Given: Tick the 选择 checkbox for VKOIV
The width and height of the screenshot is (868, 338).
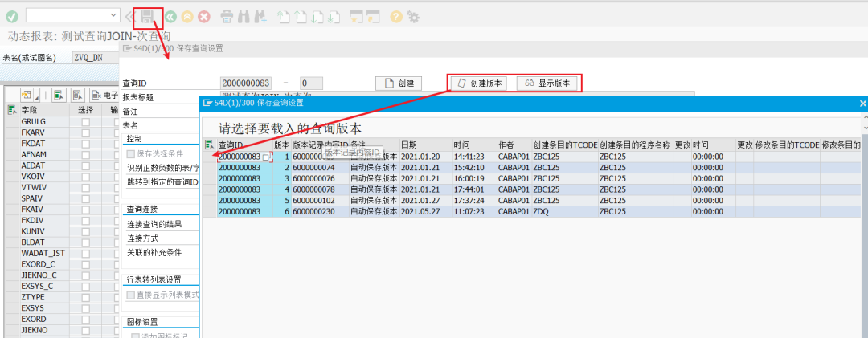Looking at the screenshot, I should pyautogui.click(x=86, y=177).
